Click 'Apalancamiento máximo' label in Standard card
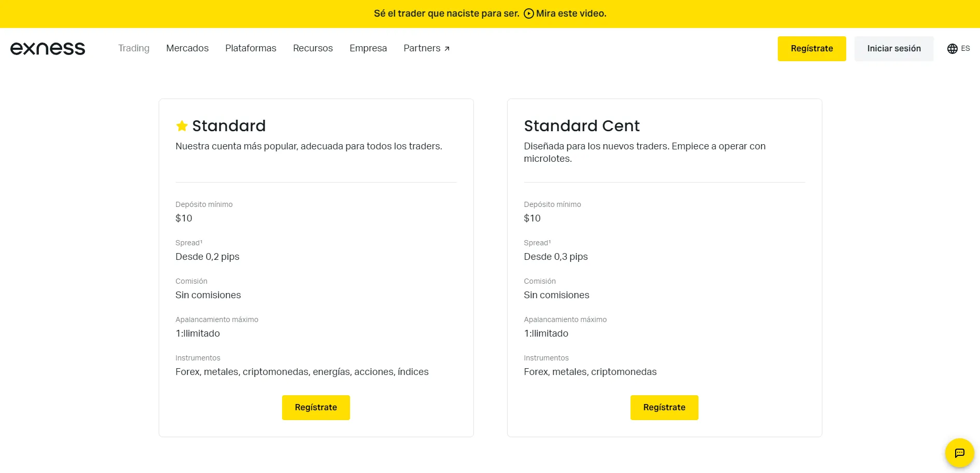980x473 pixels. point(217,319)
